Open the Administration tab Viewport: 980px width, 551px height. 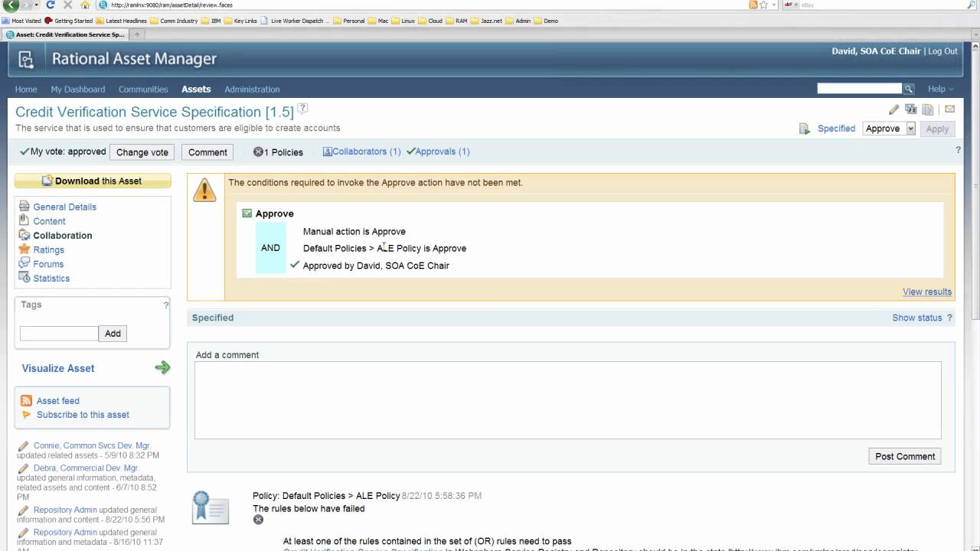click(252, 90)
